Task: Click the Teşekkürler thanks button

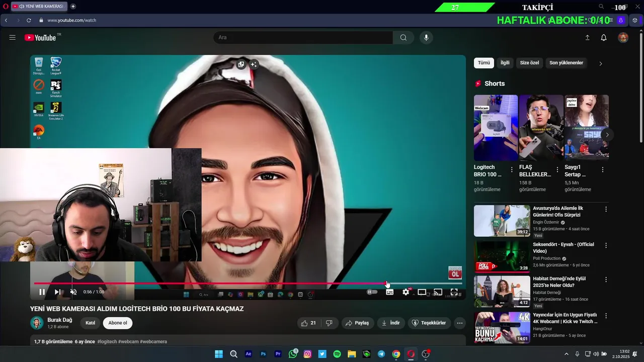Action: pyautogui.click(x=429, y=323)
